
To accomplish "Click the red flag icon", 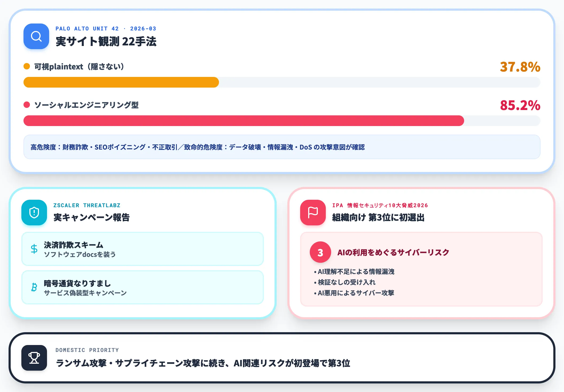I will coord(313,213).
